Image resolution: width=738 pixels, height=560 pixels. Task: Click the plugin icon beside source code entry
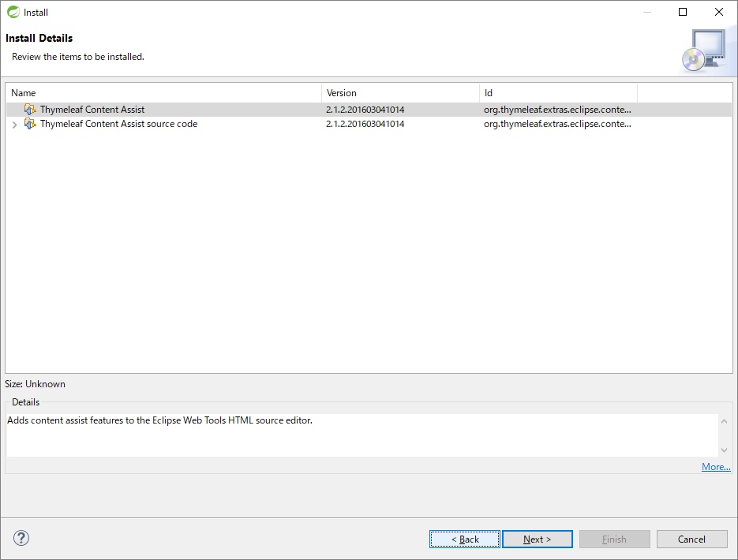pos(30,124)
